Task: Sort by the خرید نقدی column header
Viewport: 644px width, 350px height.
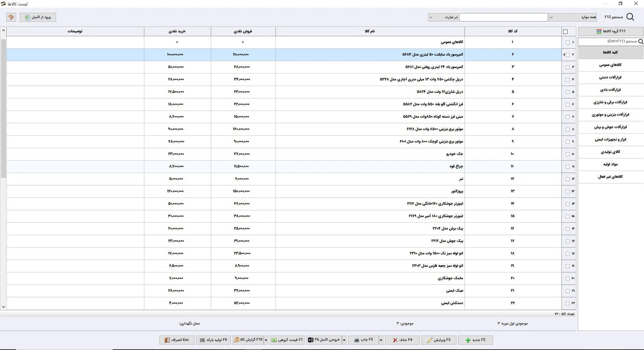Action: [177, 31]
